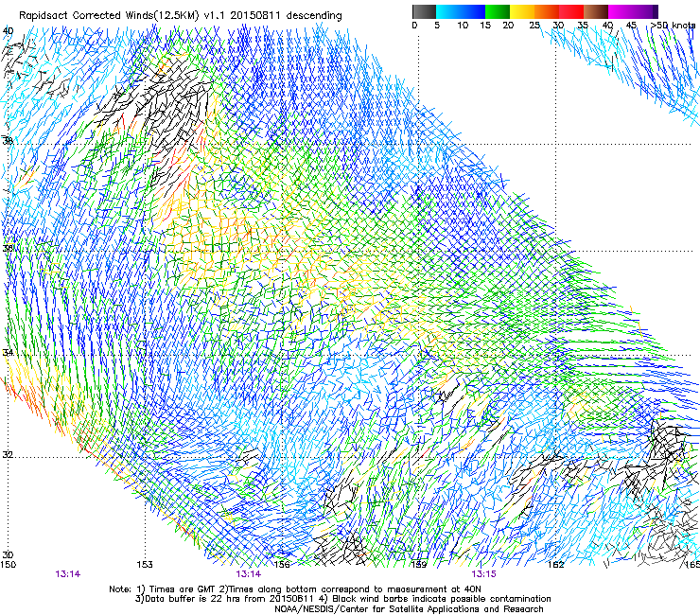Image resolution: width=700 pixels, height=615 pixels.
Task: Click the longitude axis label '156'
Action: [x=282, y=565]
